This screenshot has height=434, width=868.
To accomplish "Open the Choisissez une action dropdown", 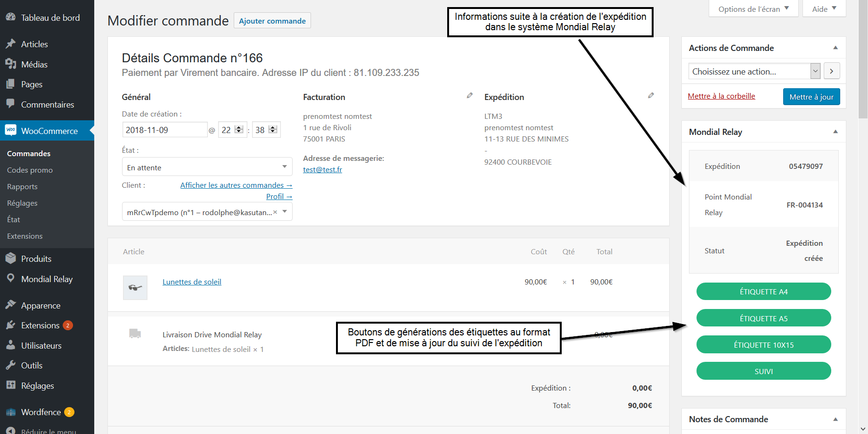I will pyautogui.click(x=754, y=72).
